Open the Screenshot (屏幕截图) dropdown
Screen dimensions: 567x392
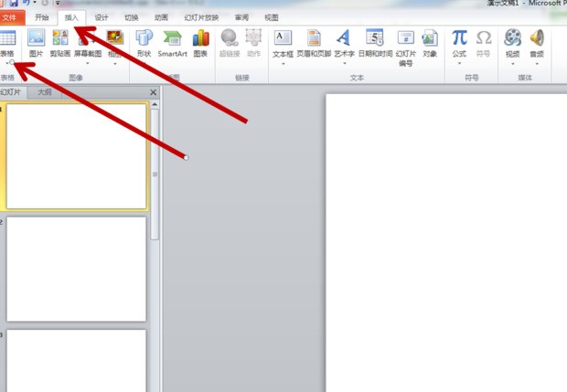[88, 42]
